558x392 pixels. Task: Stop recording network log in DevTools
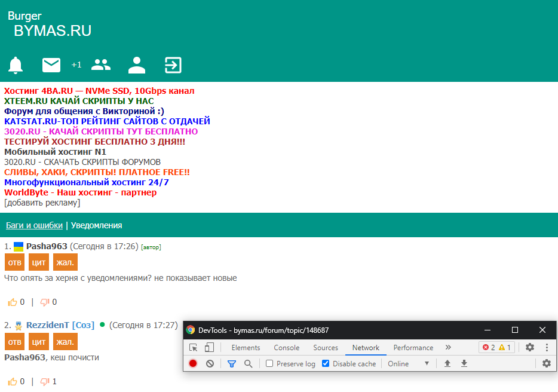tap(193, 363)
